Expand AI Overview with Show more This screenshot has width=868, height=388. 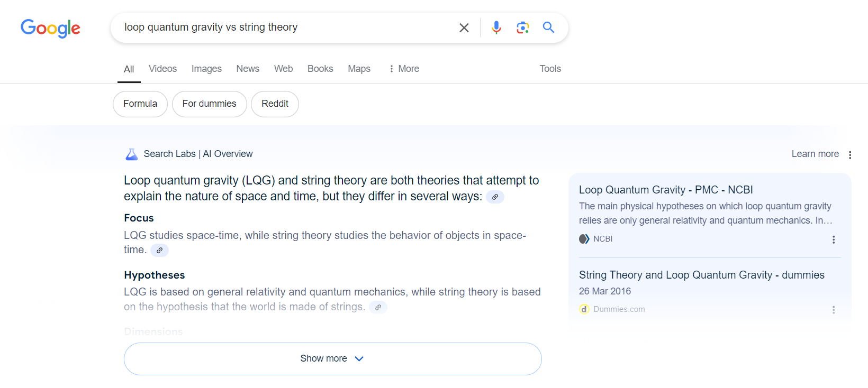333,359
